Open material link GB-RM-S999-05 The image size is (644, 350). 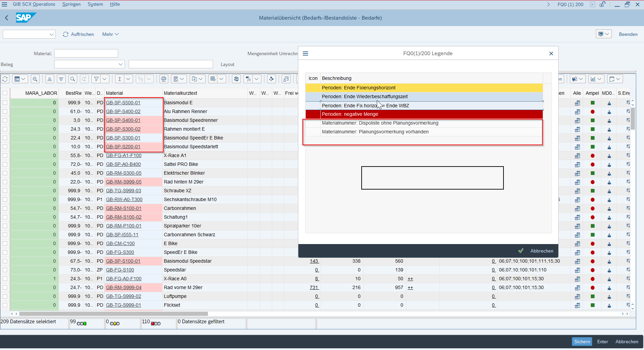124,182
